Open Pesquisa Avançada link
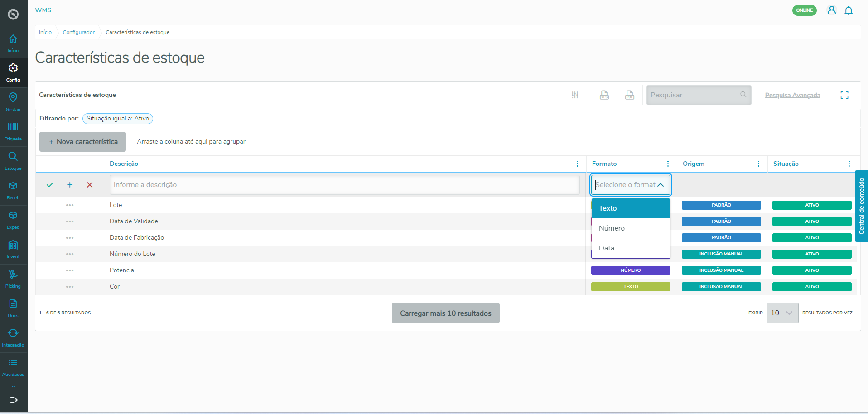Screen dimensions: 868x414 tap(792, 95)
